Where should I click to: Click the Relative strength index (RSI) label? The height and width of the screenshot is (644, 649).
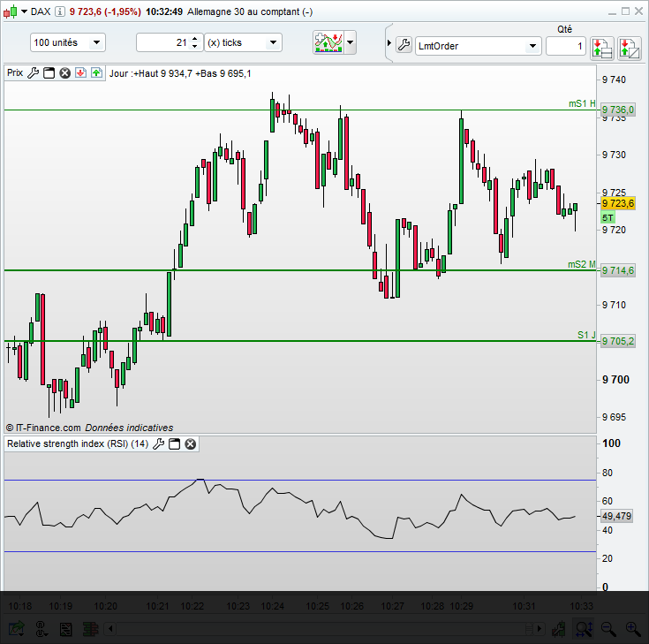pyautogui.click(x=78, y=444)
